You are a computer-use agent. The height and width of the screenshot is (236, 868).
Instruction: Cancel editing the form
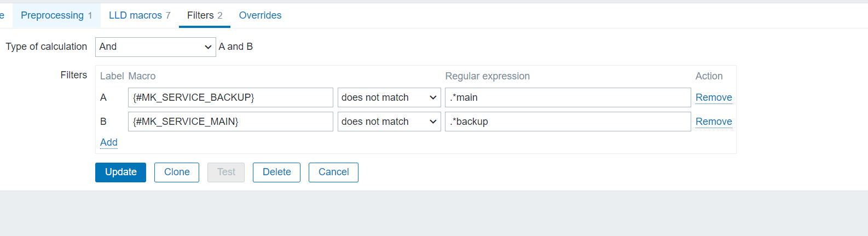click(333, 172)
